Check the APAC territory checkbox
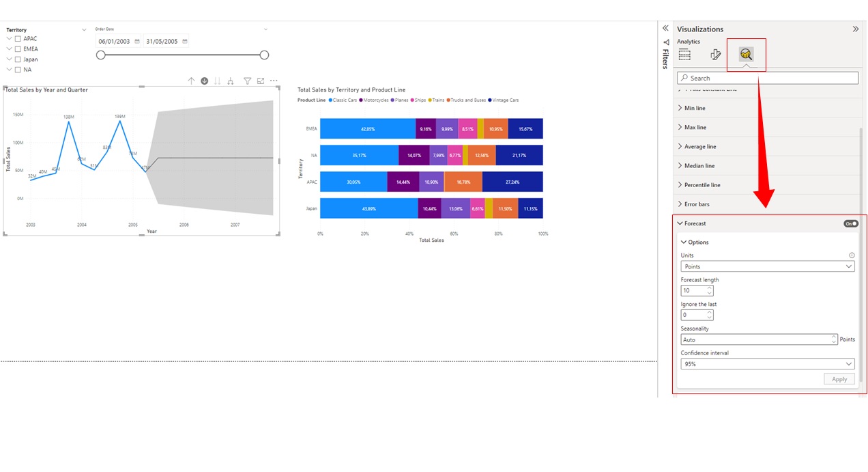Viewport: 868px width, 472px height. (x=18, y=39)
